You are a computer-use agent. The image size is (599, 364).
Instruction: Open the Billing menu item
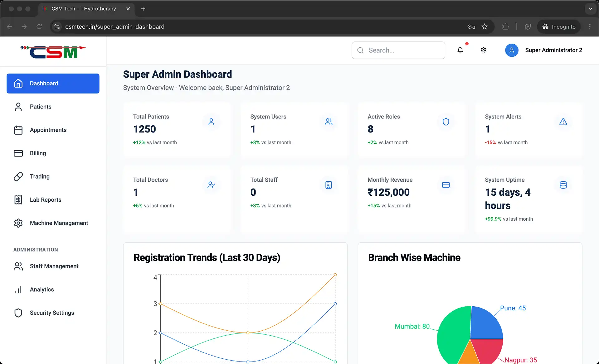53,153
